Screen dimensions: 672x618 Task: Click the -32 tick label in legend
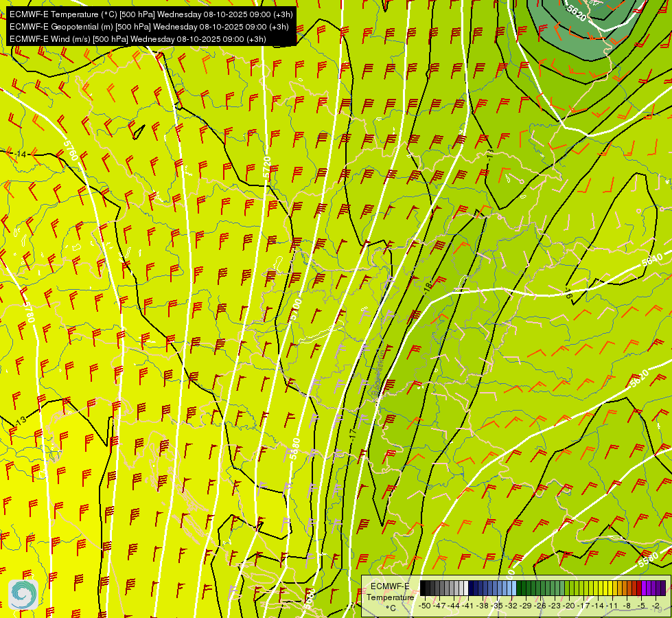(511, 606)
